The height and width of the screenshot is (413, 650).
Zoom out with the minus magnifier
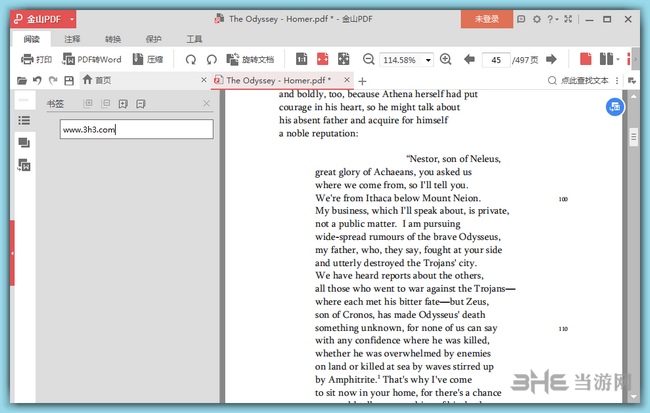click(368, 59)
